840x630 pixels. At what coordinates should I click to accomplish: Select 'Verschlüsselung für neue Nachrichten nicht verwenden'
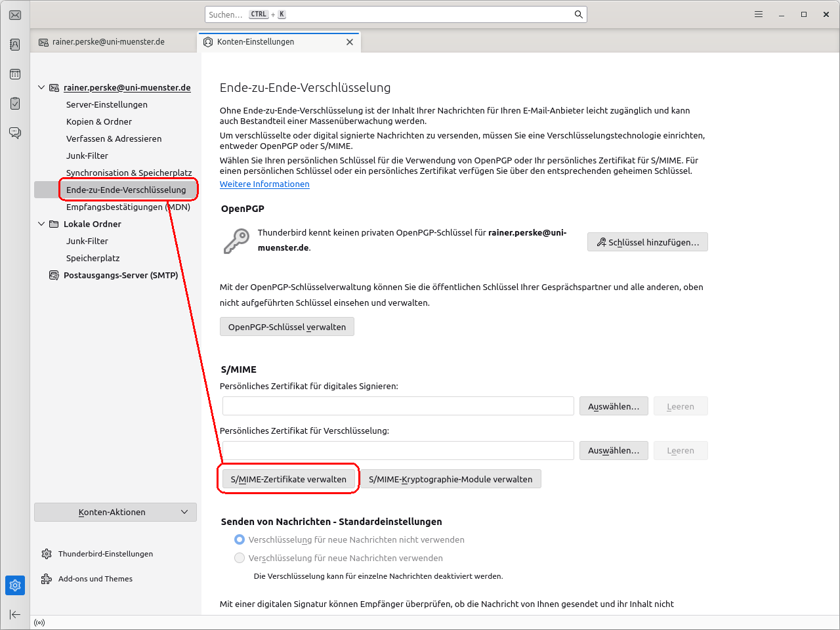click(240, 539)
